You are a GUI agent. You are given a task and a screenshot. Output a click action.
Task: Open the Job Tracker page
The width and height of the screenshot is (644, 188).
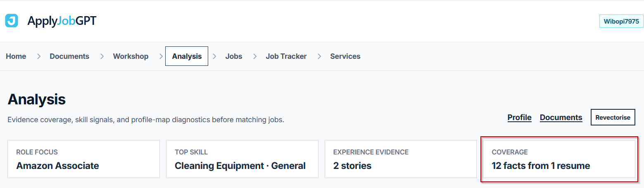pos(286,56)
